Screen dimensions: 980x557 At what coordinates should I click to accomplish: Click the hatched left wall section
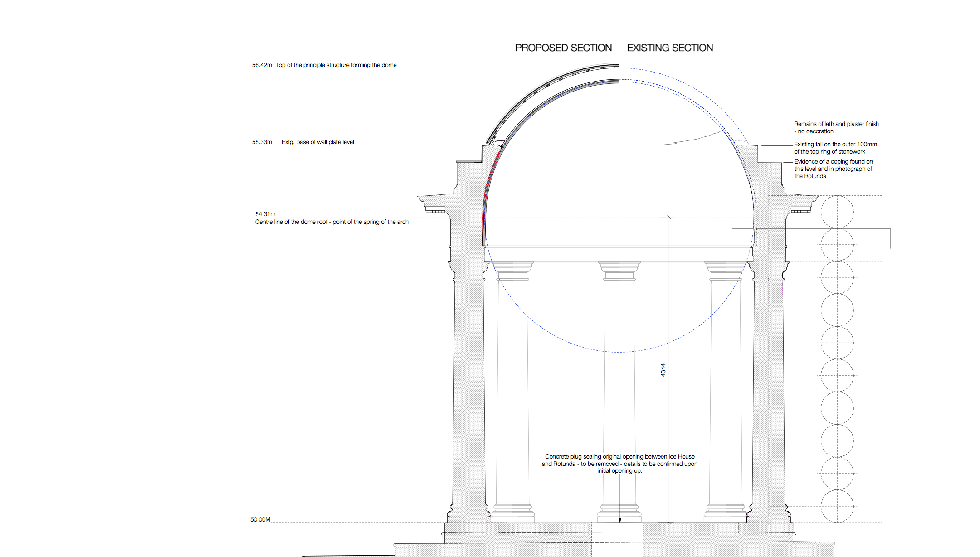click(468, 385)
